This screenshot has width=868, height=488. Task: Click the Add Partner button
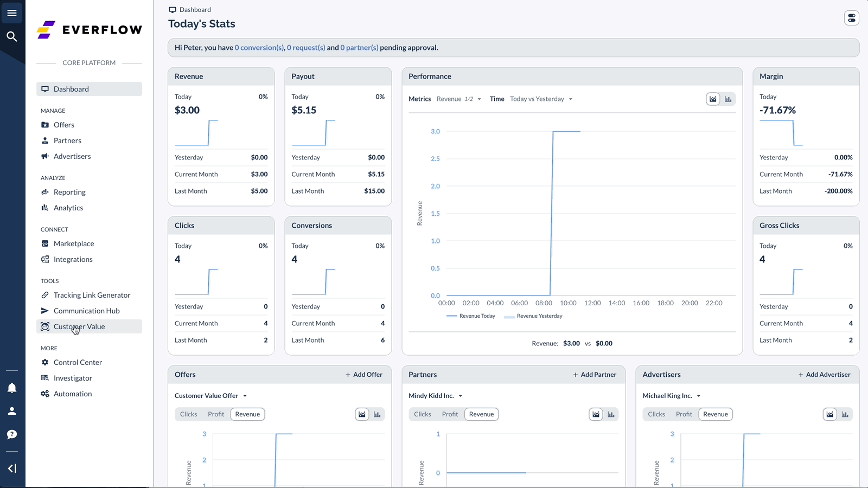pyautogui.click(x=595, y=375)
